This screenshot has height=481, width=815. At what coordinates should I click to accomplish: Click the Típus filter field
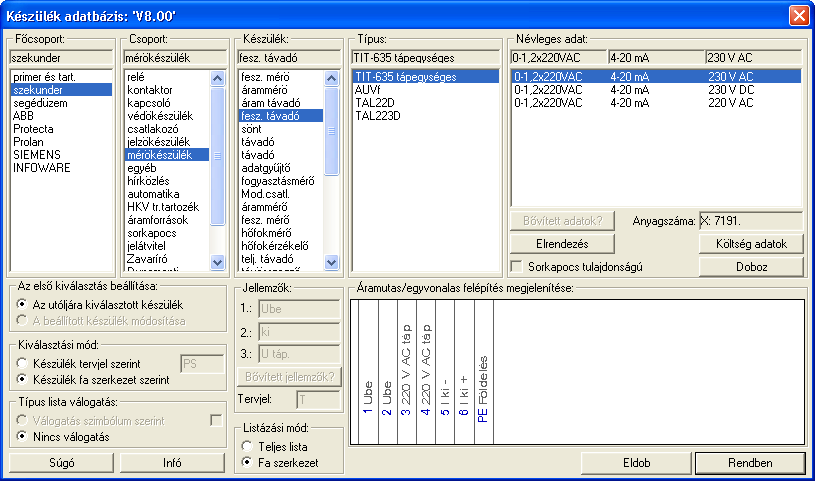(x=426, y=58)
